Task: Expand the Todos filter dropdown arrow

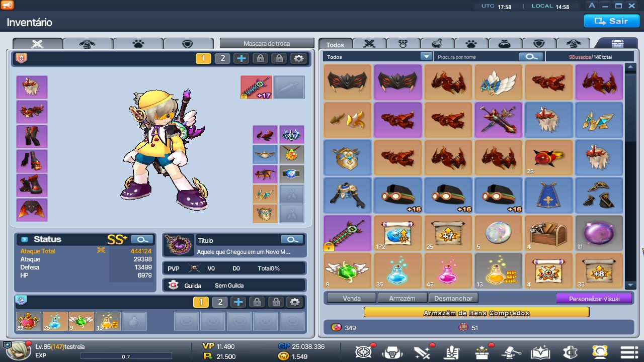Action: (x=426, y=57)
